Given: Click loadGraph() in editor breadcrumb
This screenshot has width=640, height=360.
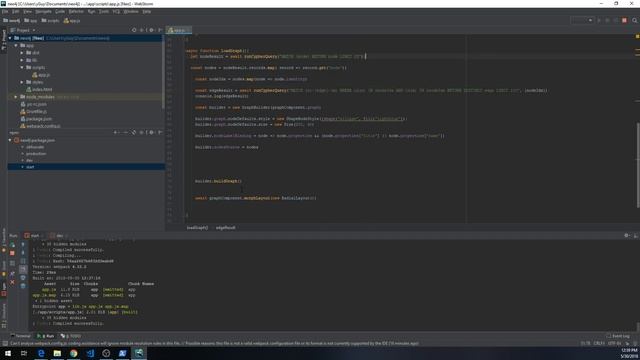Looking at the screenshot, I should pos(197,228).
